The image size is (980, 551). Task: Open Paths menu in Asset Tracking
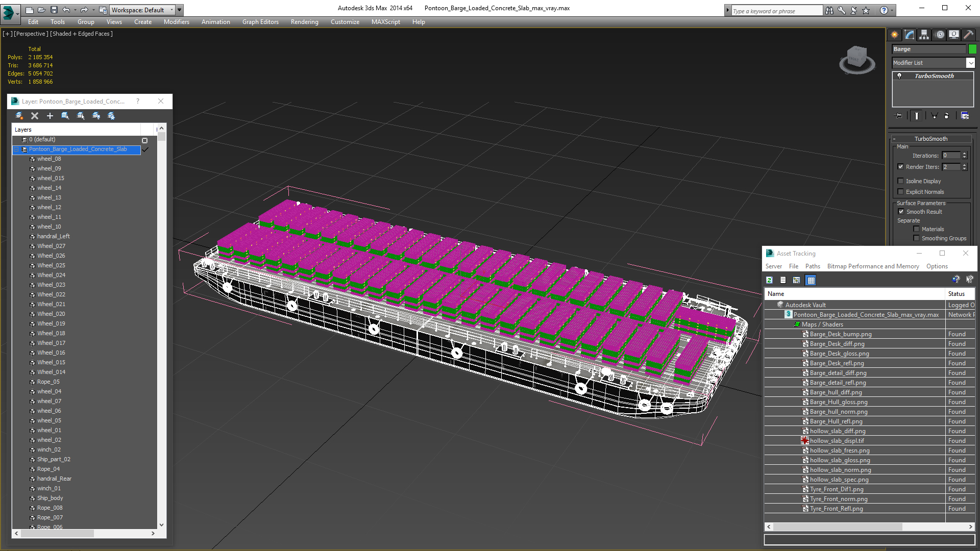point(813,266)
